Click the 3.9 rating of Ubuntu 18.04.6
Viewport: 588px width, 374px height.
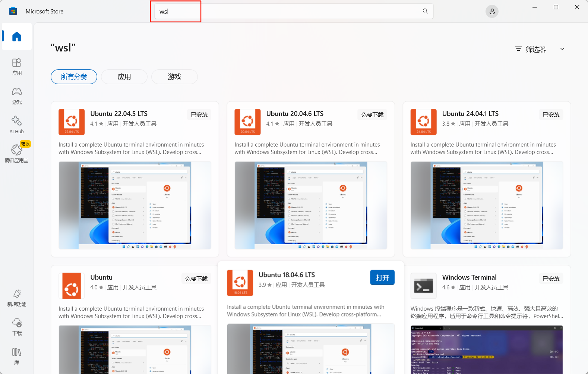tap(265, 285)
